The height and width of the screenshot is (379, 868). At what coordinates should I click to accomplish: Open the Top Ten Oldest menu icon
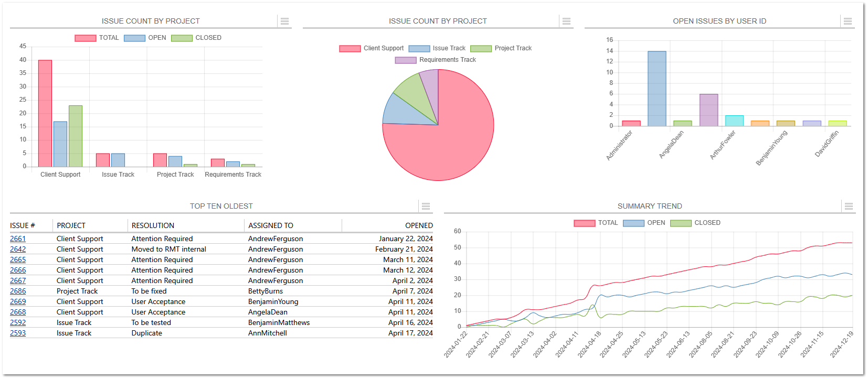426,207
